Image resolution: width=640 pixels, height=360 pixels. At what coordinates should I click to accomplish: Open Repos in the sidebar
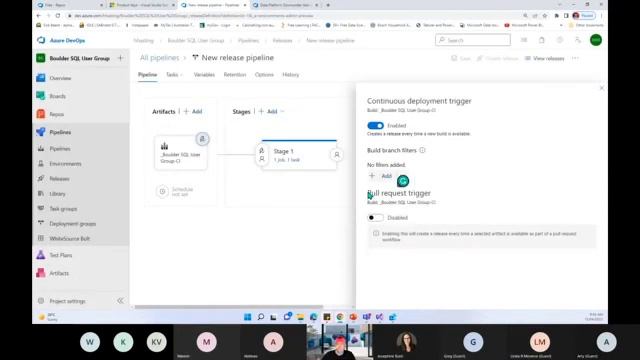tap(56, 114)
